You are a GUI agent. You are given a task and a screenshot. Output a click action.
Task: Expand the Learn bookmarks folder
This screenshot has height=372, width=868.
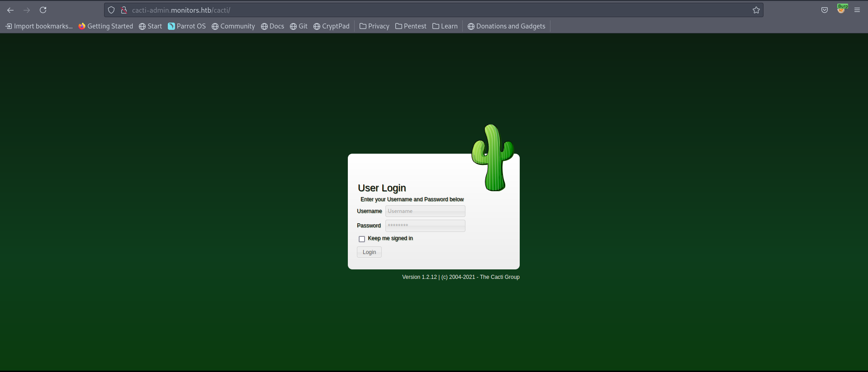(x=445, y=26)
